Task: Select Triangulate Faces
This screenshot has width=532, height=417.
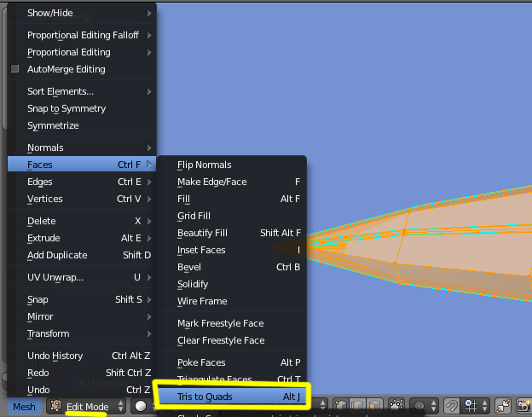Action: (x=232, y=379)
